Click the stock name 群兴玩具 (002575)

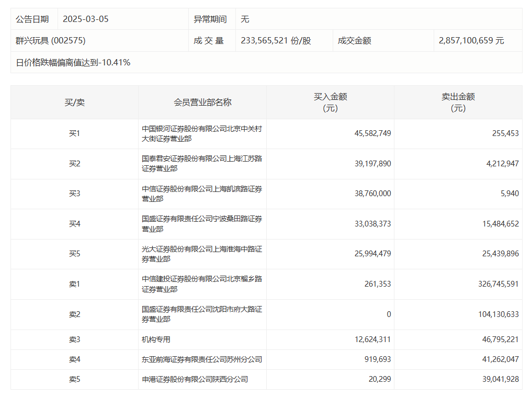tap(51, 40)
